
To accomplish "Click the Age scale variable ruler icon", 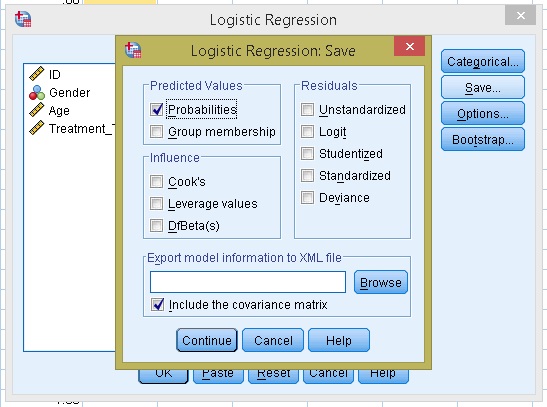I will click(37, 110).
